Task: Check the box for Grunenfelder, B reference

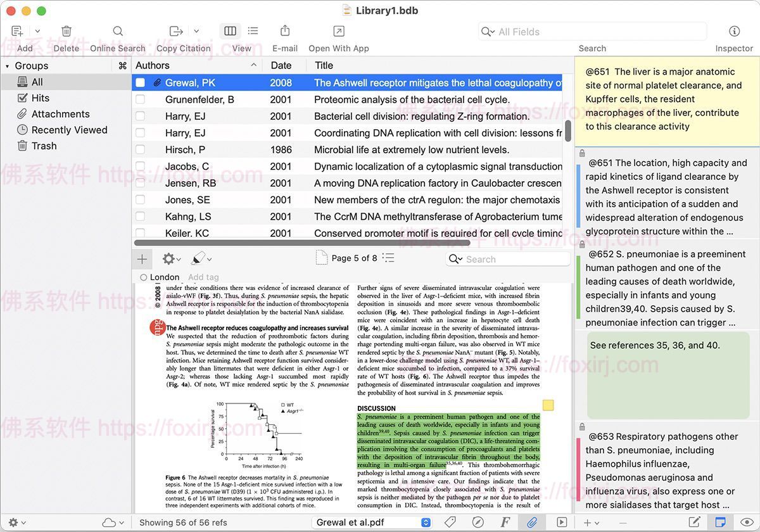Action: tap(141, 99)
